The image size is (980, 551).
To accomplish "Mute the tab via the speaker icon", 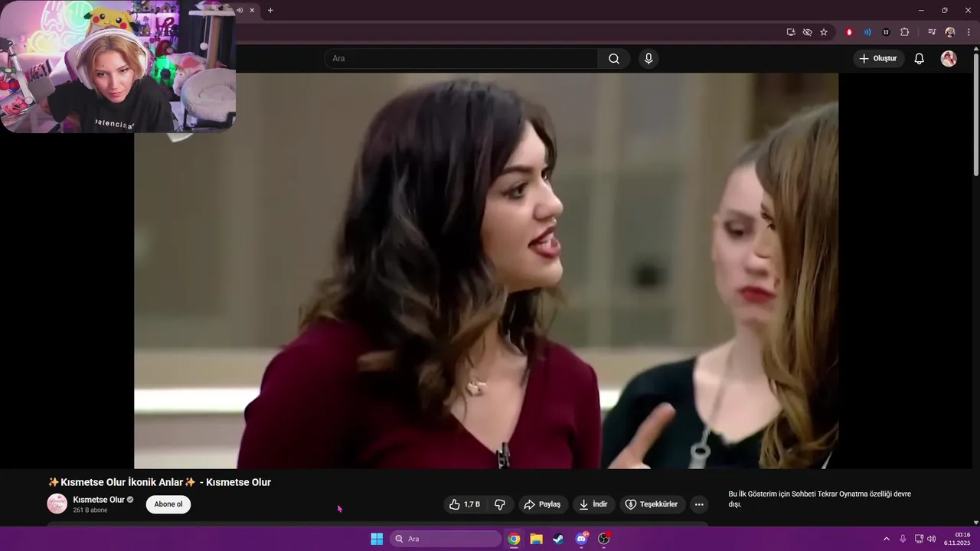I will pos(240,10).
